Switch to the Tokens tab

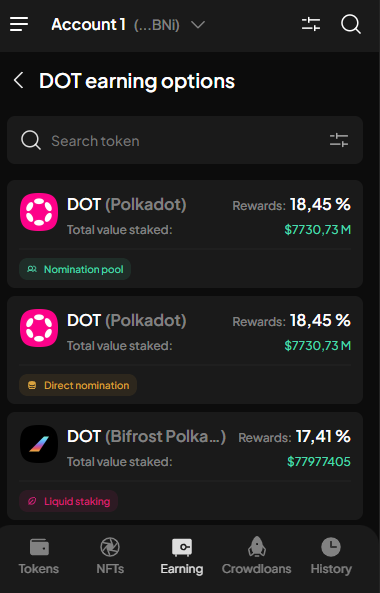click(x=39, y=556)
